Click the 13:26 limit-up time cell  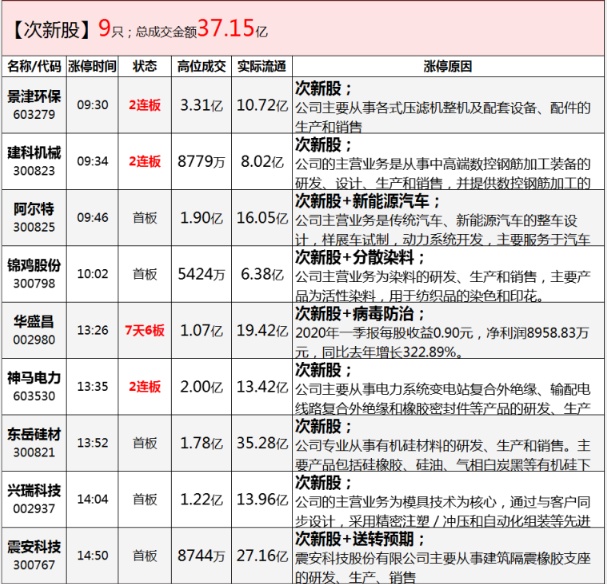(93, 330)
